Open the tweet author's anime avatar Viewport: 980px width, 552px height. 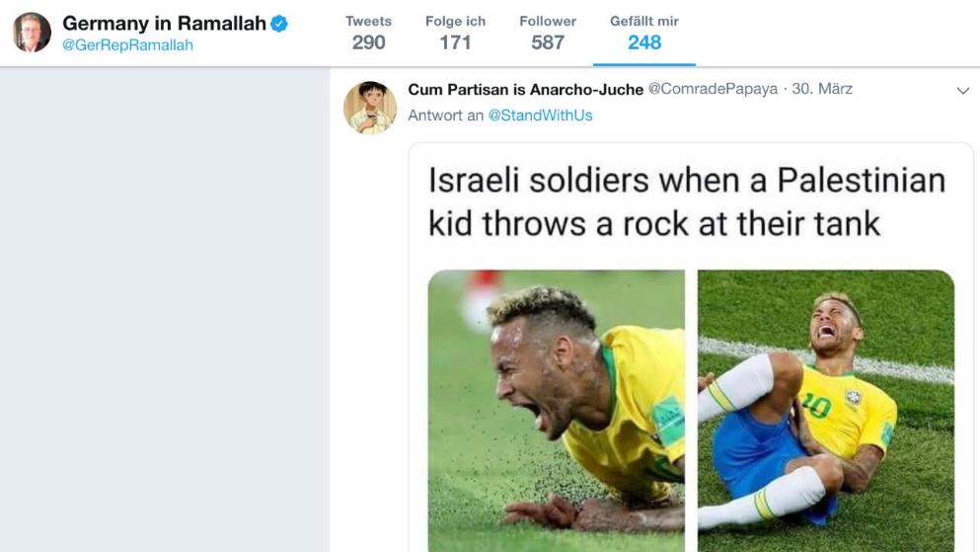point(370,107)
